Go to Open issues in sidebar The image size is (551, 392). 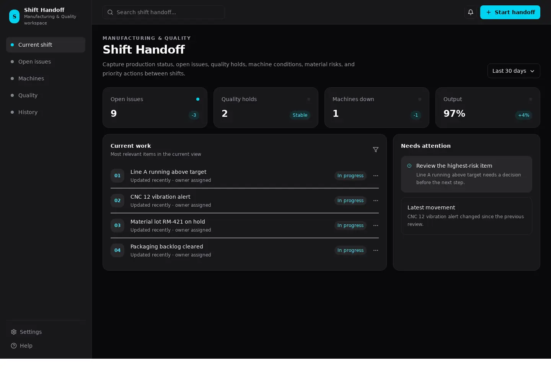click(x=46, y=62)
